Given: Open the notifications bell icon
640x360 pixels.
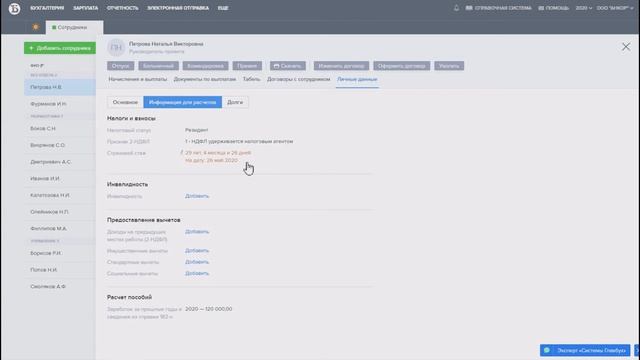Looking at the screenshot, I should [456, 8].
